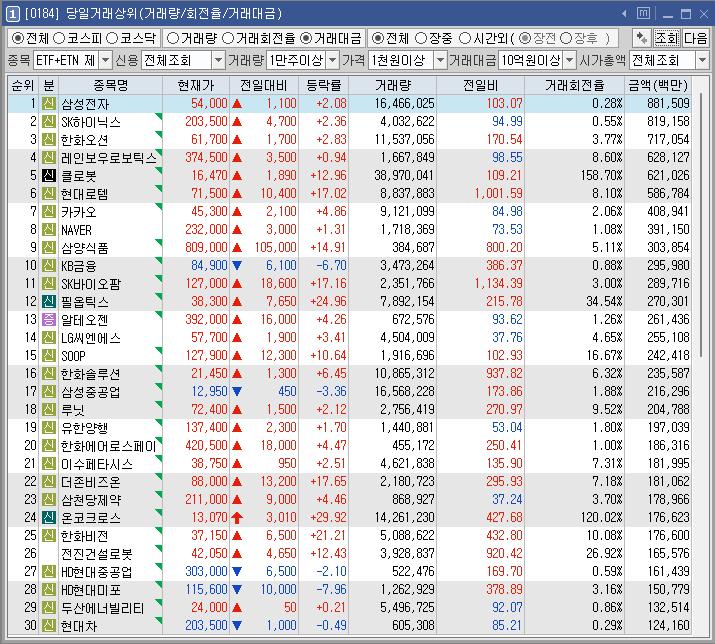The width and height of the screenshot is (715, 644).
Task: Open the 신용 전체조회 dropdown
Action: (x=219, y=60)
